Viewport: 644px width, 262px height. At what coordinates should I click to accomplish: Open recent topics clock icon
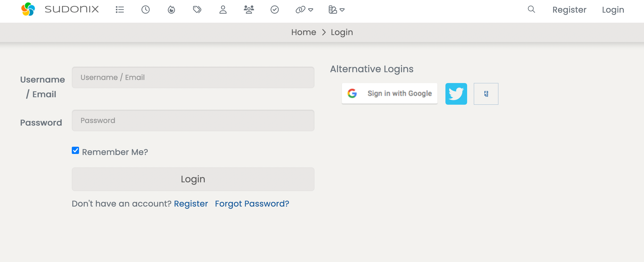coord(146,10)
